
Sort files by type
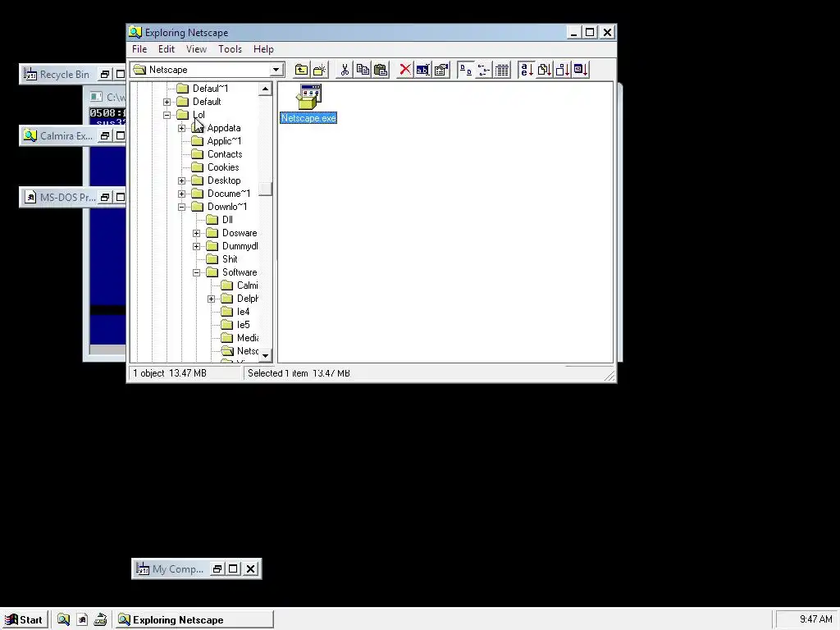point(545,70)
